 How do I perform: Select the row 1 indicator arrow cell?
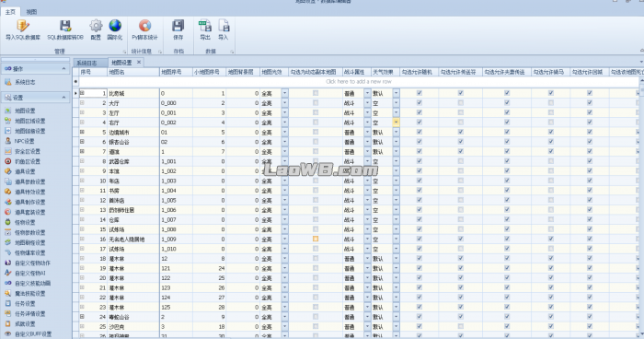75,93
